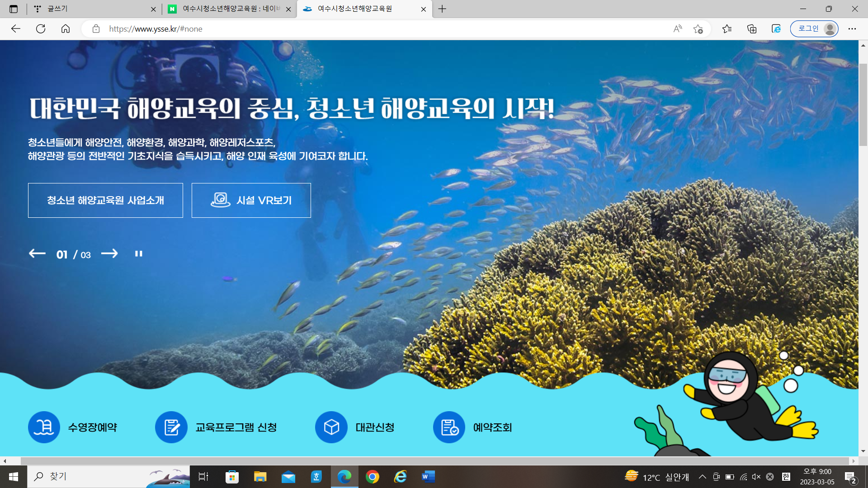Click the scroll down arrow
Screen dimensions: 868x488
pos(863,451)
